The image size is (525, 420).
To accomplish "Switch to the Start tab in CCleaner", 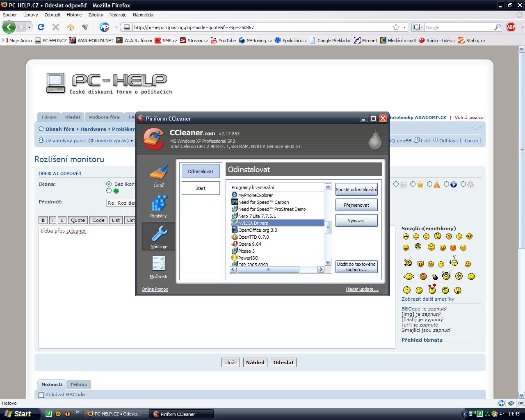I will click(x=201, y=188).
